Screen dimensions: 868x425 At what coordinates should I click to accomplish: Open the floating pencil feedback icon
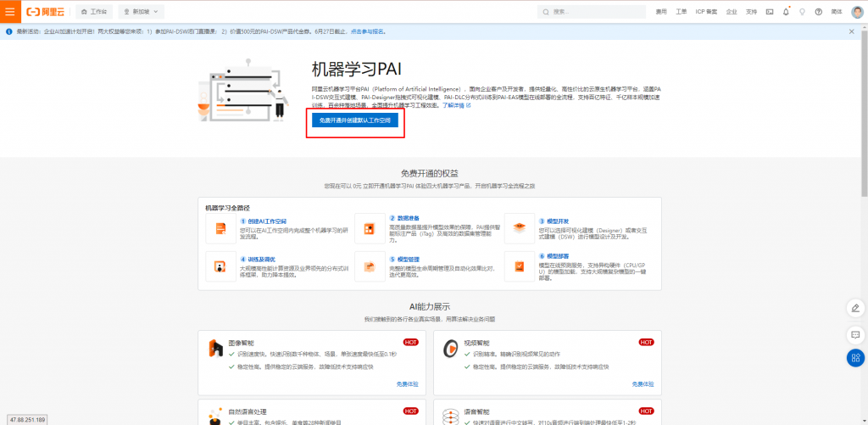(855, 308)
